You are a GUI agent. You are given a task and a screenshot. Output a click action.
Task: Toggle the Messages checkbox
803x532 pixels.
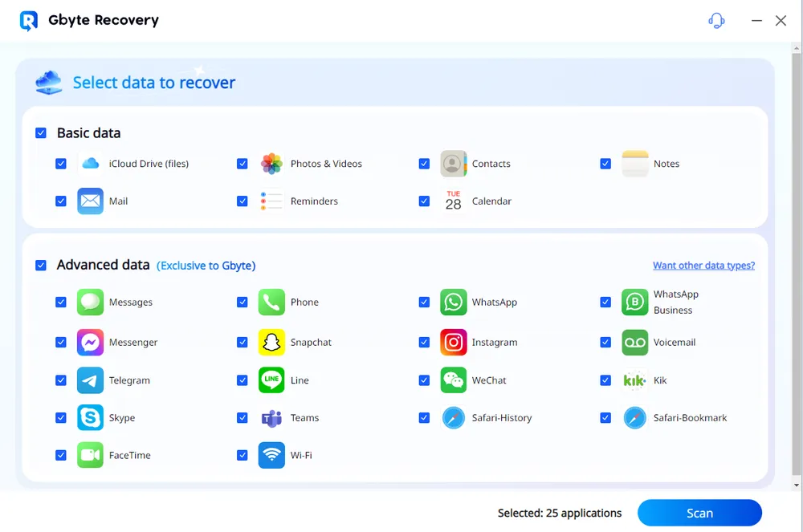tap(61, 302)
